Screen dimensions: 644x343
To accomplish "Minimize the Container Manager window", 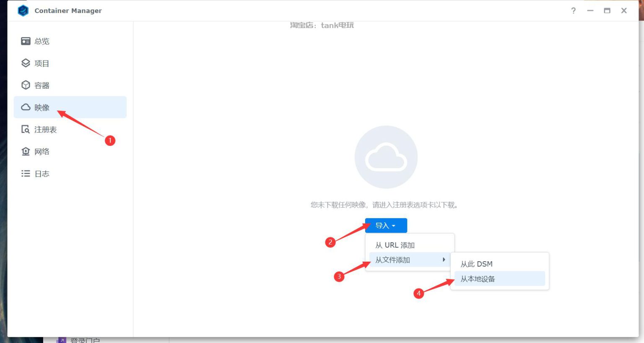I will click(590, 10).
